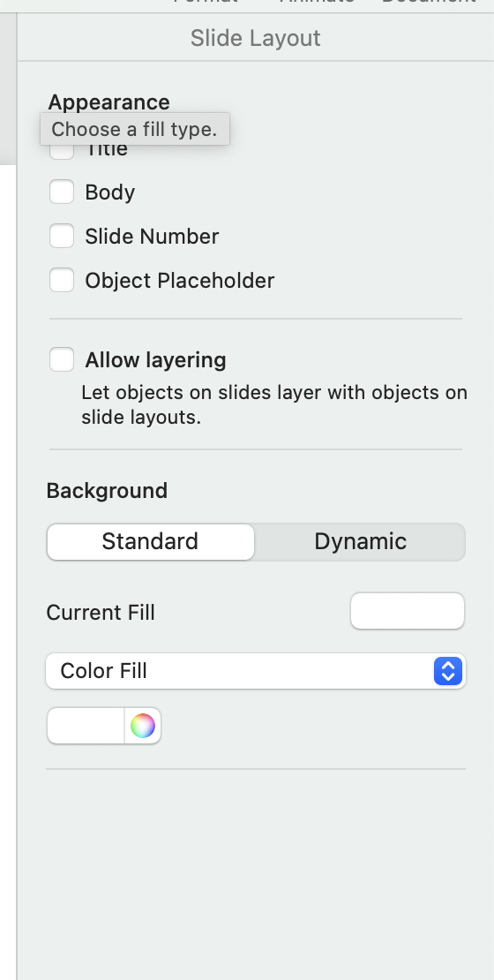The image size is (494, 980).
Task: Select the Standard background segment
Action: tap(151, 542)
